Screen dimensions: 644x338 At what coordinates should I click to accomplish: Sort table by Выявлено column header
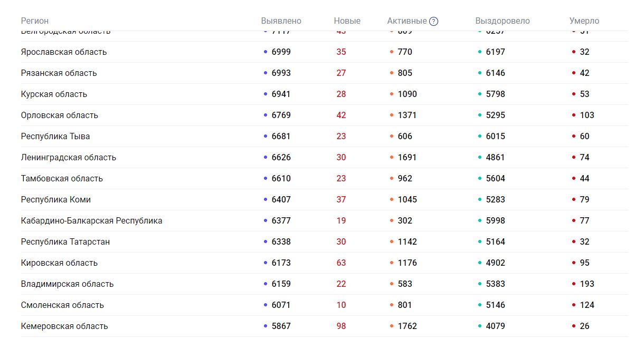[x=281, y=21]
